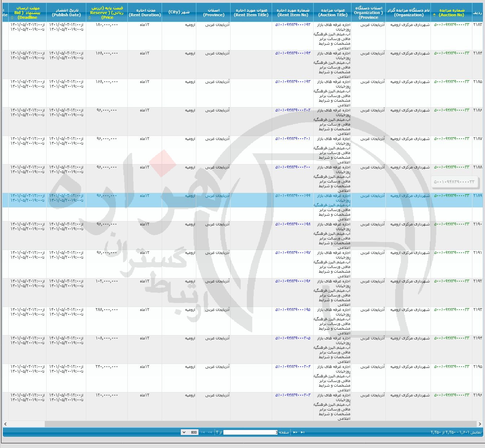Click the Rent Duration column header
The width and height of the screenshot is (485, 448).
[x=145, y=13]
